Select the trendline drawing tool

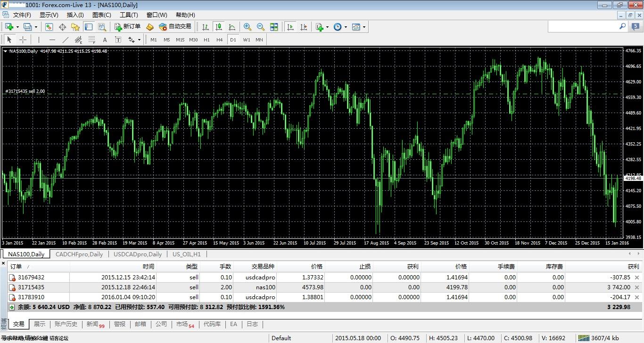[x=65, y=40]
